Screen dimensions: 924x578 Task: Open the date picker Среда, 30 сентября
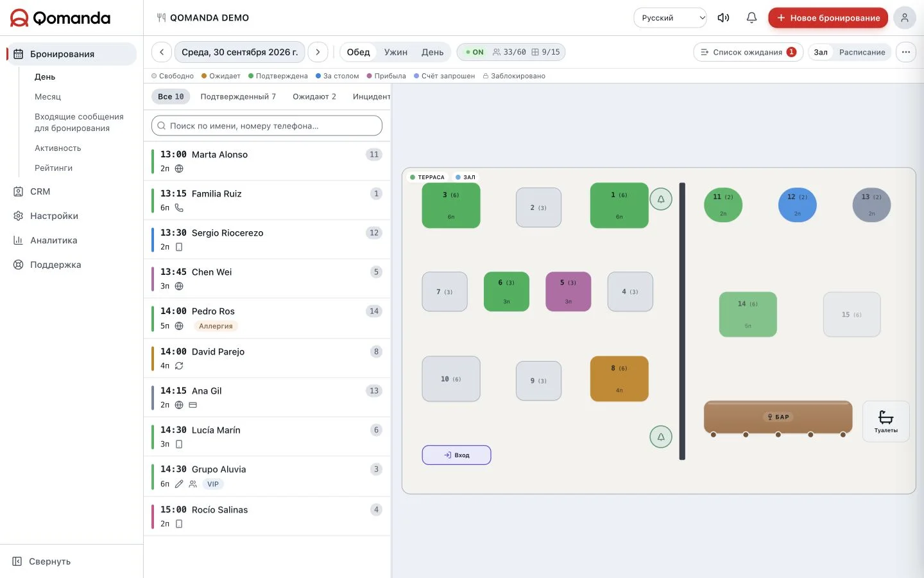tap(239, 52)
